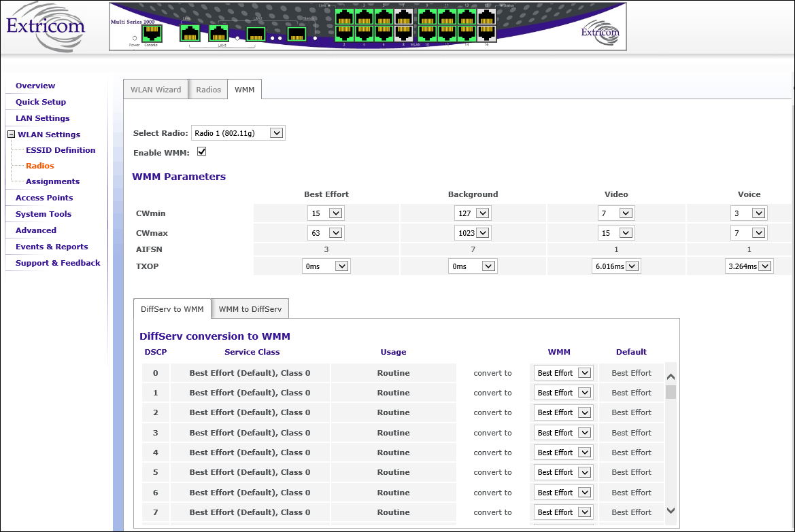Click inactive WLAN port 15 on the device
Screen dimensions: 795x532
(x=486, y=17)
